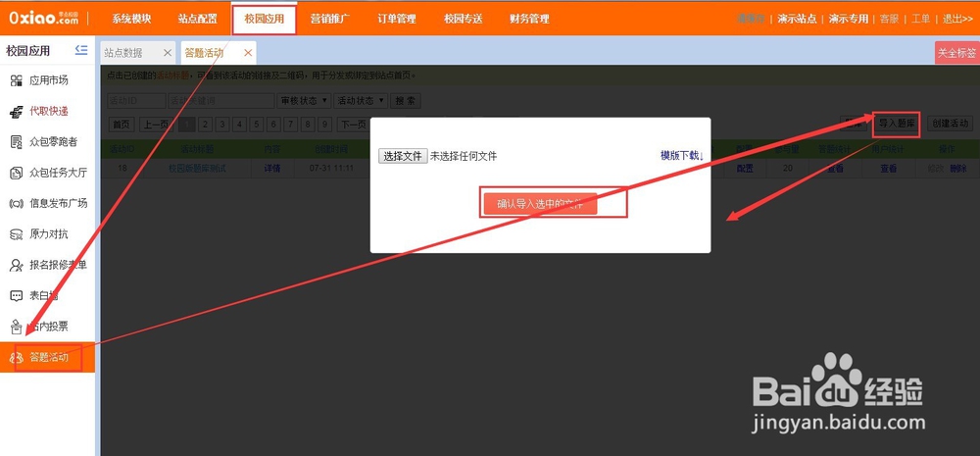Go to page 8
980x456 pixels.
307,124
